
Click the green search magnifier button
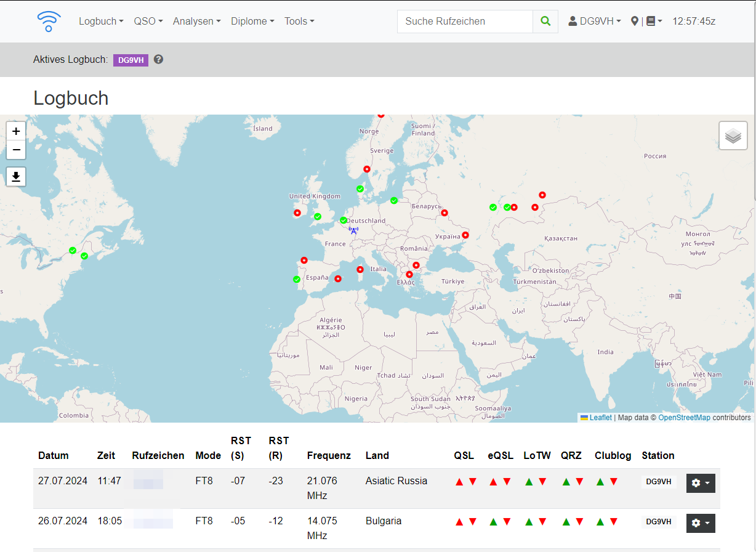click(545, 21)
